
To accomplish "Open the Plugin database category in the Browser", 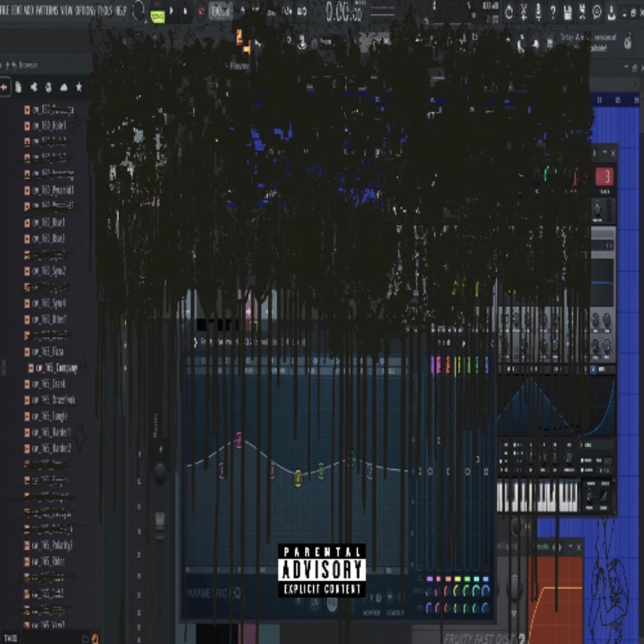I will coord(34,87).
